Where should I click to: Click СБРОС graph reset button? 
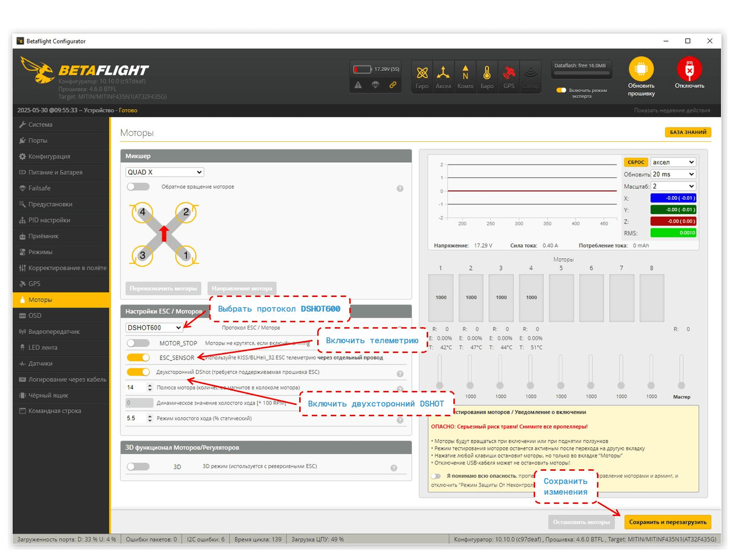[x=635, y=162]
